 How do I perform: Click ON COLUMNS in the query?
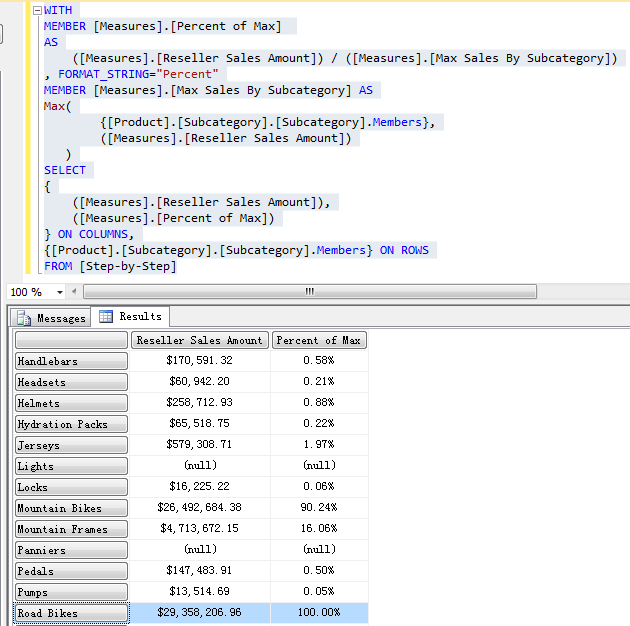point(93,234)
